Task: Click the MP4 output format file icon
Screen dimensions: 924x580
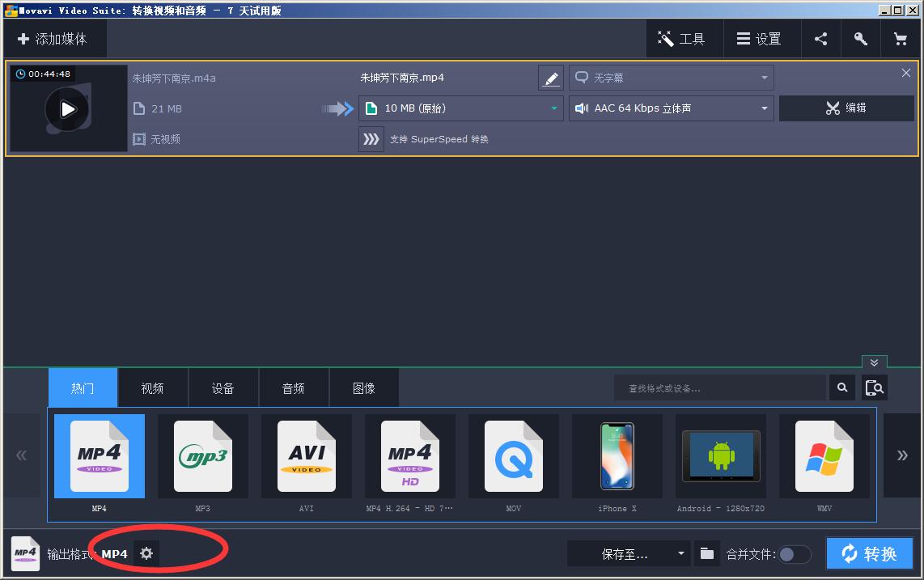Action: (x=25, y=553)
